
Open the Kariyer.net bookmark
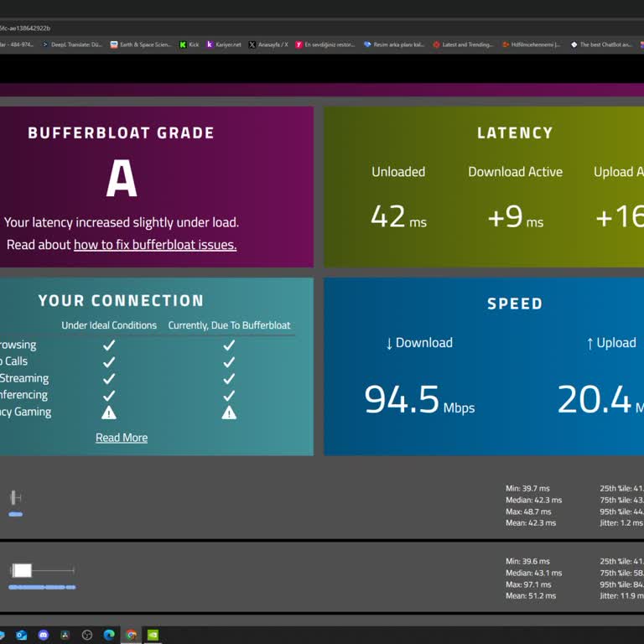[x=223, y=44]
